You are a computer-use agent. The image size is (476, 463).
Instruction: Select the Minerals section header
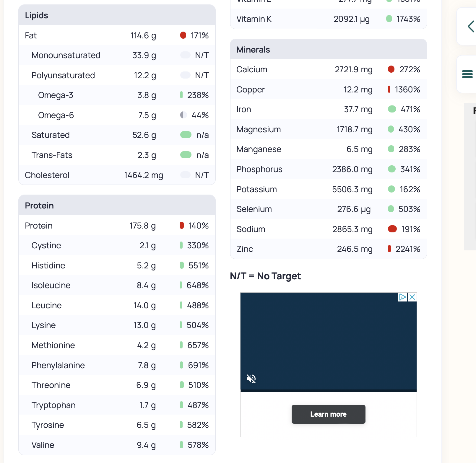[x=253, y=50]
